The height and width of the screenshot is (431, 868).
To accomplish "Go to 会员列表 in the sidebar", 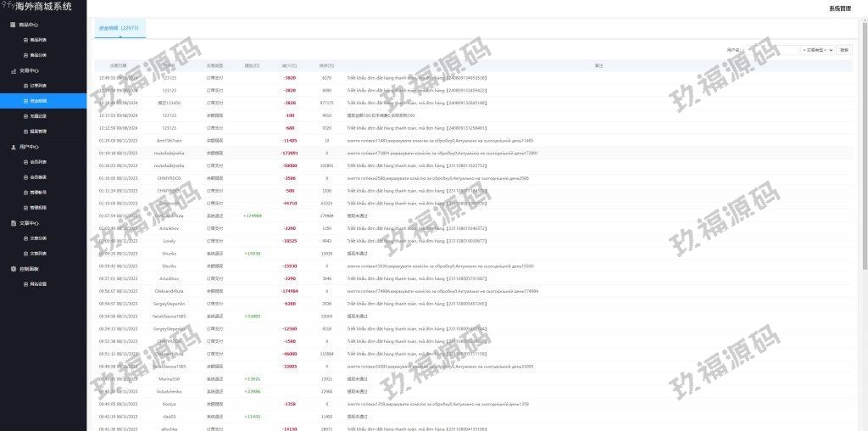I will [x=38, y=162].
